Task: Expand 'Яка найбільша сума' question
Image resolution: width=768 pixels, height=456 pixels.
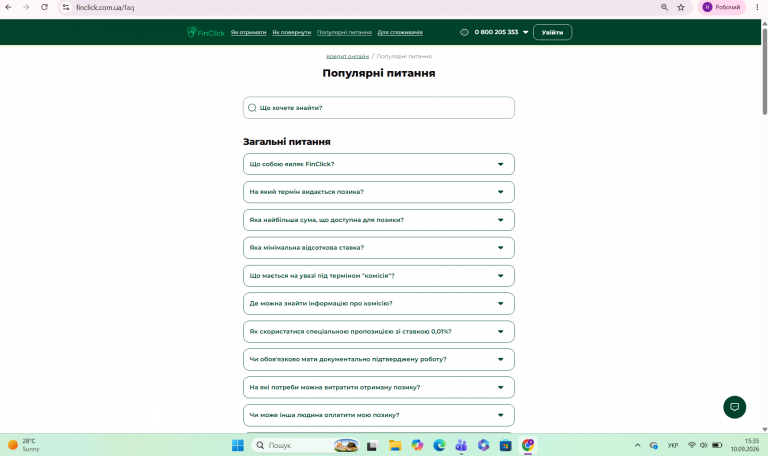Action: (x=379, y=220)
